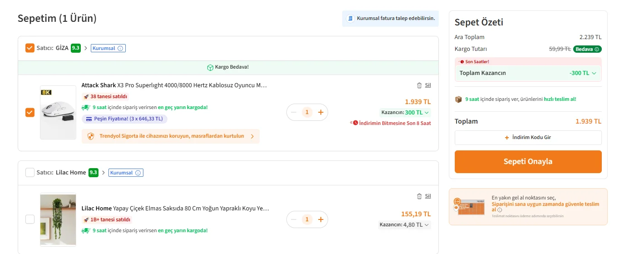The width and height of the screenshot is (644, 254).
Task: Click green truck icon under Attack Shark
Action: coord(86,108)
